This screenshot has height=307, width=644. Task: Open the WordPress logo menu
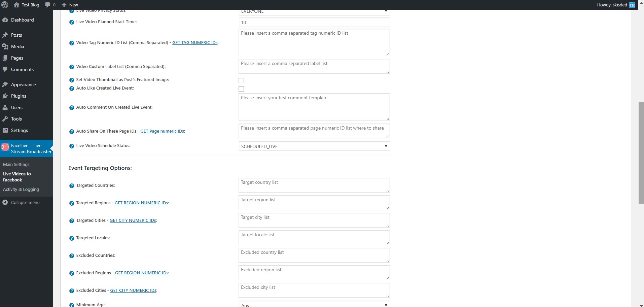pos(5,5)
